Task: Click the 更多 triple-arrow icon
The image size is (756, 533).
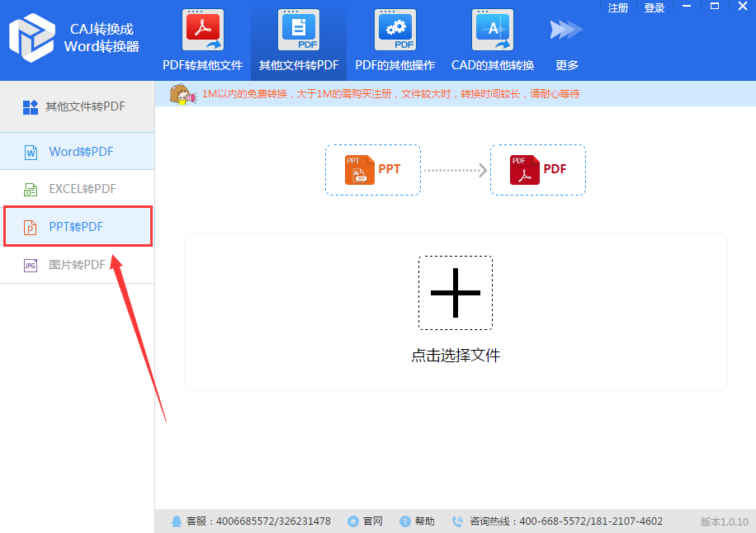Action: tap(566, 30)
